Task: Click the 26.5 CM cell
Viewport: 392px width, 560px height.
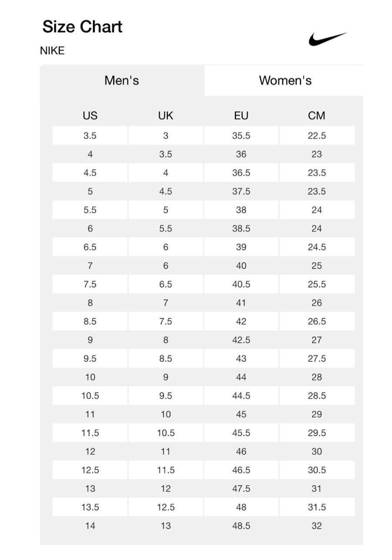Action: point(317,321)
